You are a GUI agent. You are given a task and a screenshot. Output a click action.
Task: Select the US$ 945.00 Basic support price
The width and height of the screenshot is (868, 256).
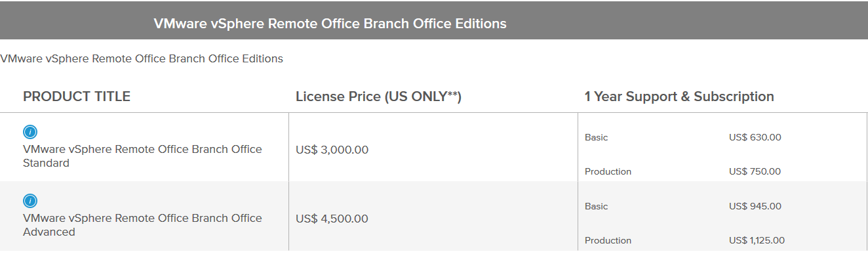coord(755,206)
